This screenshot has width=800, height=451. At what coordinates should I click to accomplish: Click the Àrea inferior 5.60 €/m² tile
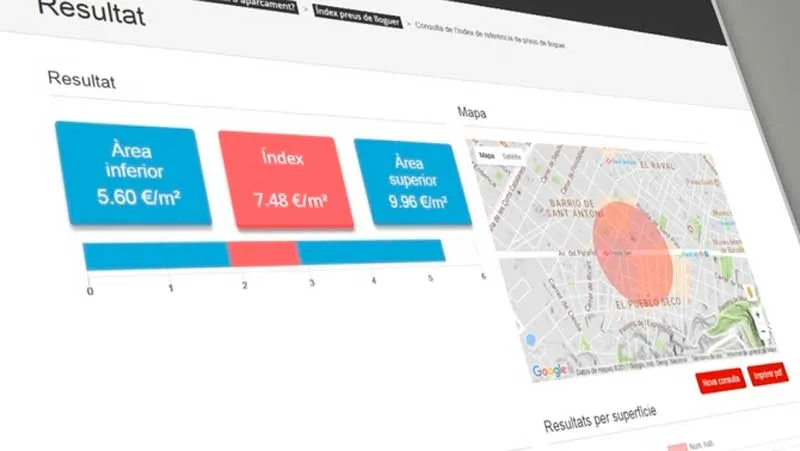[133, 172]
